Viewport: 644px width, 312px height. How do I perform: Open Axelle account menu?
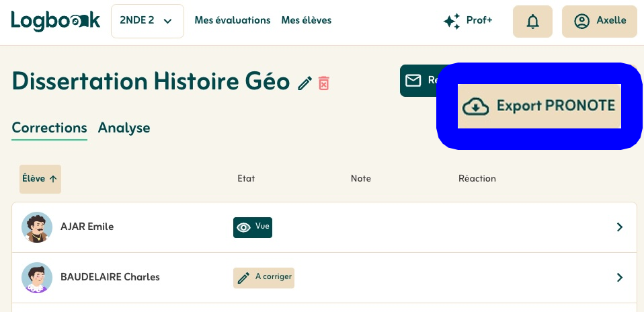[599, 22]
